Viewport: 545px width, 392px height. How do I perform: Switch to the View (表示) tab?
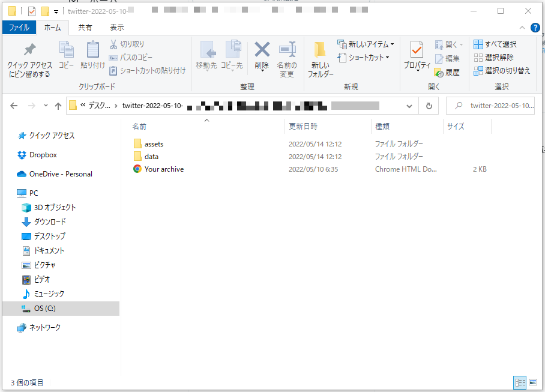coord(117,28)
